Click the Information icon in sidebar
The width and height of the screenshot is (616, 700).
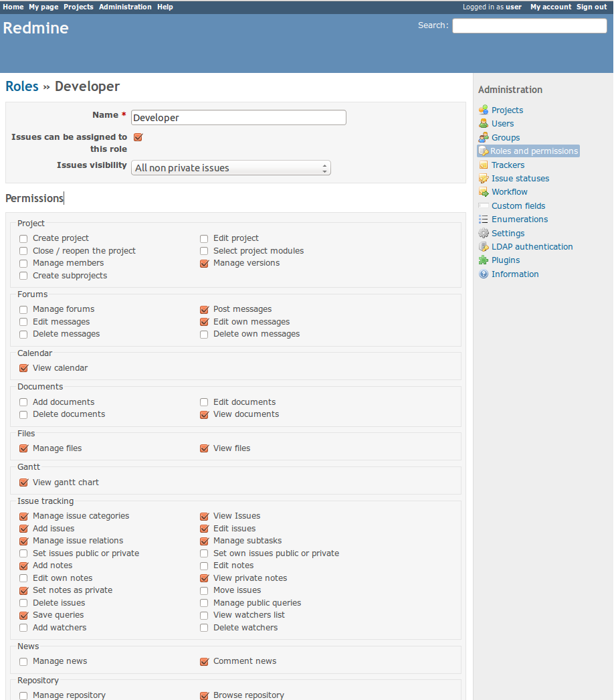[484, 274]
